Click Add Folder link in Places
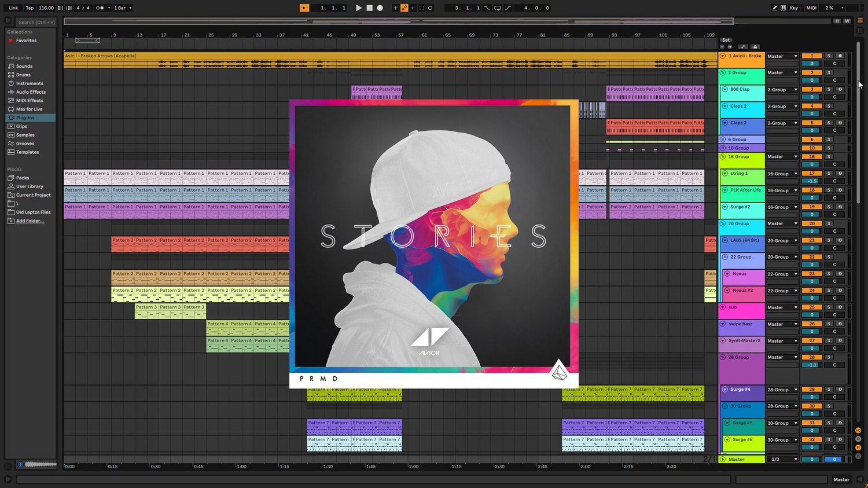This screenshot has height=488, width=868. pyautogui.click(x=30, y=221)
